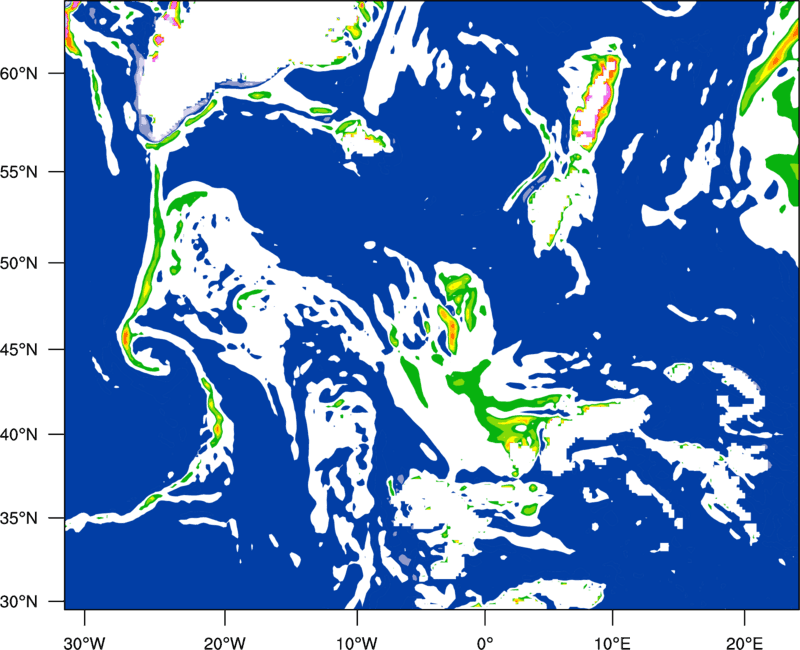Click the 60°N latitude label
Viewport: 800px width, 650px height.
point(19,73)
